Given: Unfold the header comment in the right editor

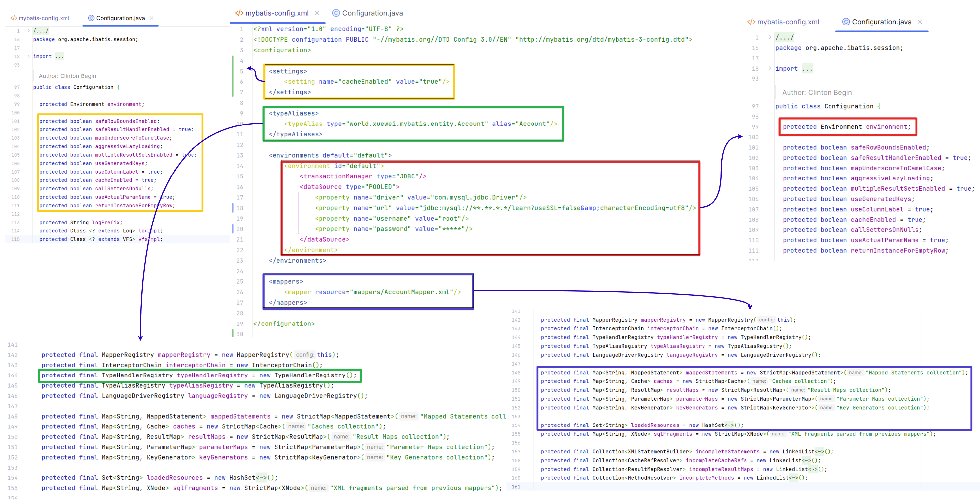Looking at the screenshot, I should pos(770,38).
